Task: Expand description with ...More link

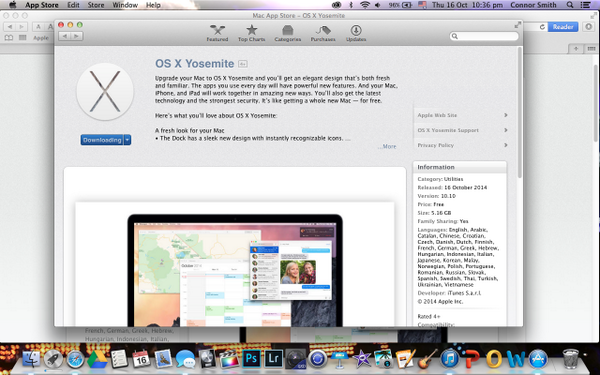Action: point(387,147)
